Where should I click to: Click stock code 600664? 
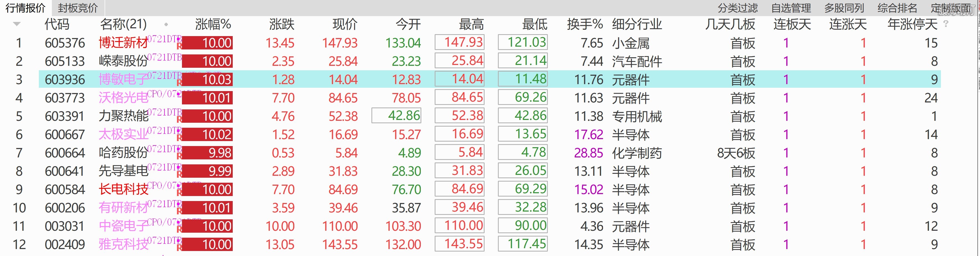pyautogui.click(x=65, y=153)
